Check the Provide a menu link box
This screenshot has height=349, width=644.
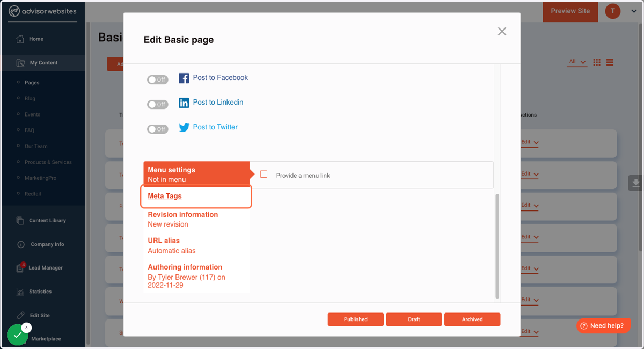264,174
